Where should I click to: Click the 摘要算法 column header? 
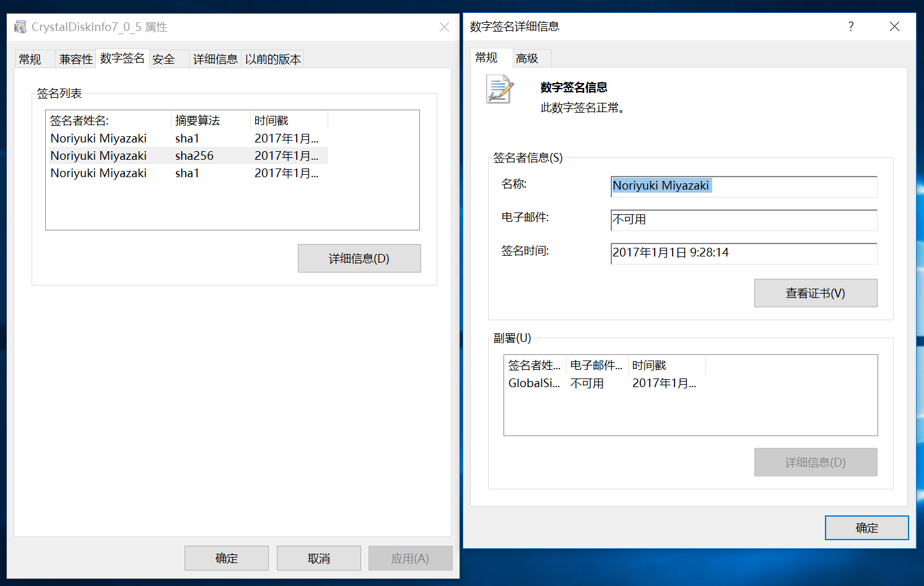[211, 120]
